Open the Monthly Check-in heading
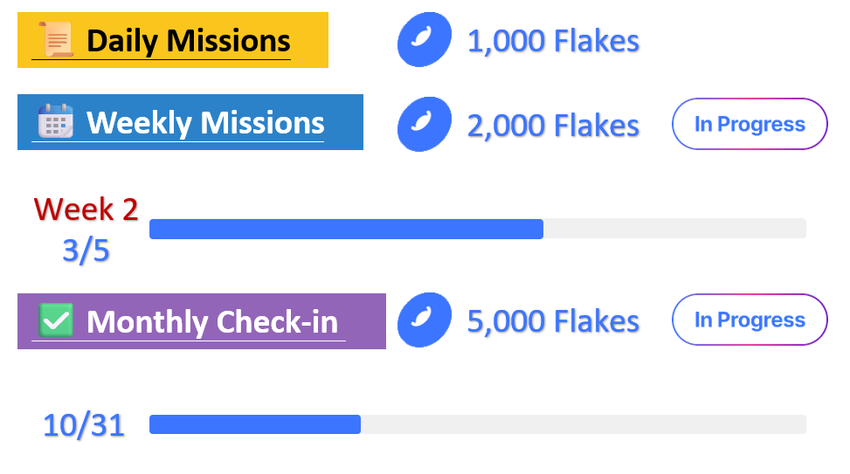 [212, 322]
